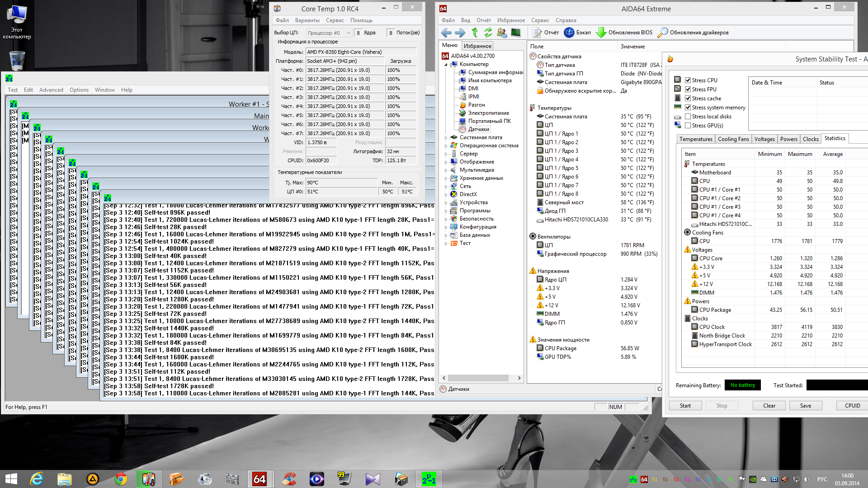The image size is (868, 488).
Task: Click the NVIDIA tray icon
Action: pos(753,479)
